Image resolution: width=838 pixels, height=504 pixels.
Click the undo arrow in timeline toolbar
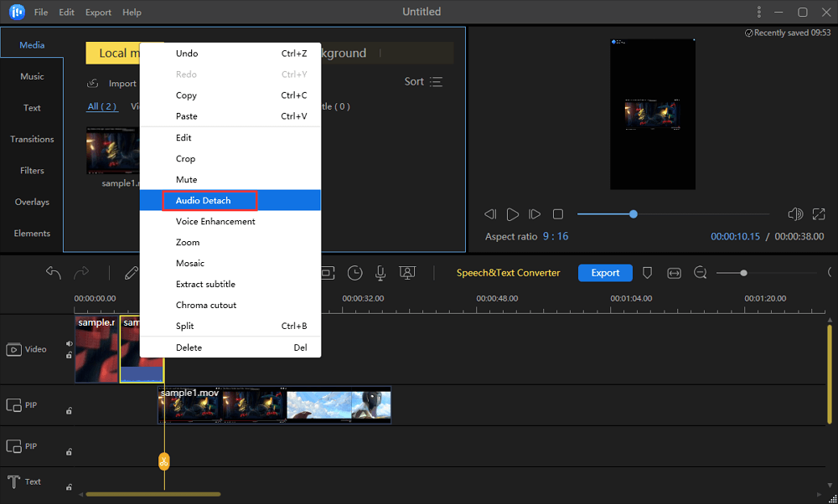54,273
